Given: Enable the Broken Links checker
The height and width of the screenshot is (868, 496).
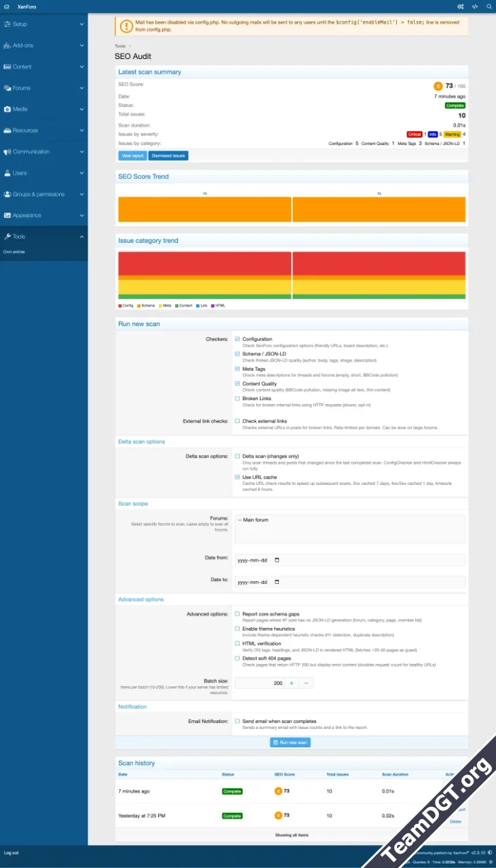Looking at the screenshot, I should click(237, 399).
